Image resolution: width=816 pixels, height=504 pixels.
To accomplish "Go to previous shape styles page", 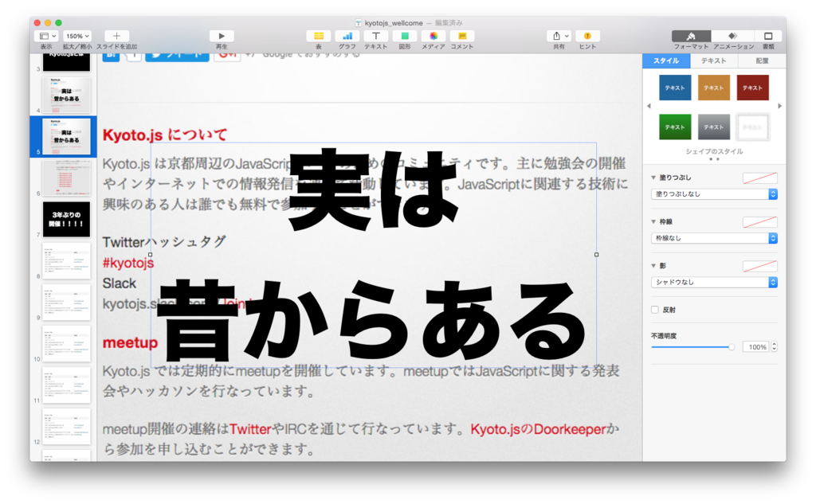I will coord(649,106).
